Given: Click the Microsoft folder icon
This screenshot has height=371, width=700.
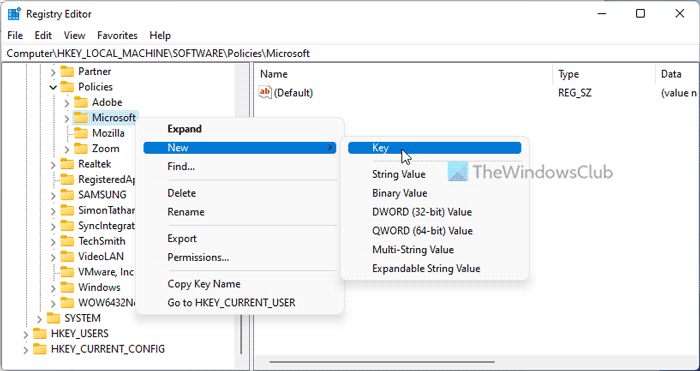Looking at the screenshot, I should click(81, 117).
